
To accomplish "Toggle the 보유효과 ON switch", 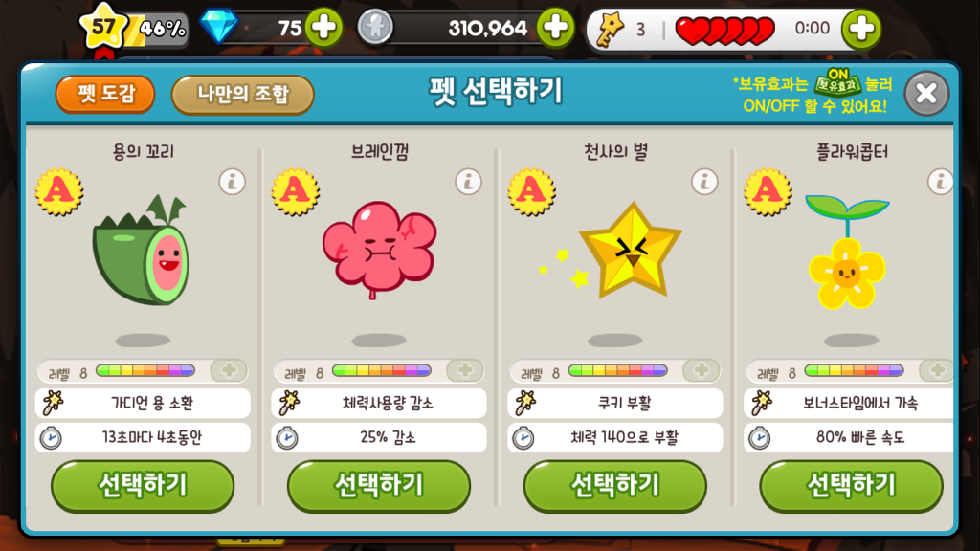I will click(x=838, y=82).
